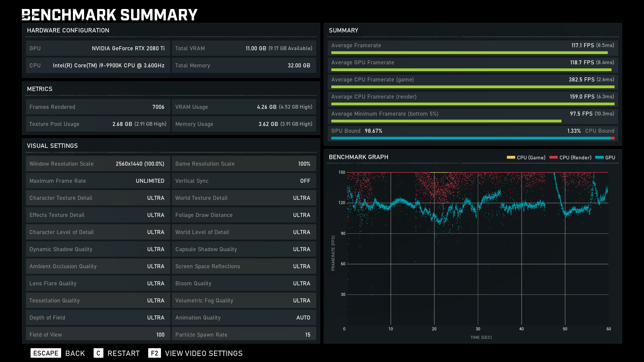Click the F2 key icon
The image size is (644, 362).
(154, 353)
